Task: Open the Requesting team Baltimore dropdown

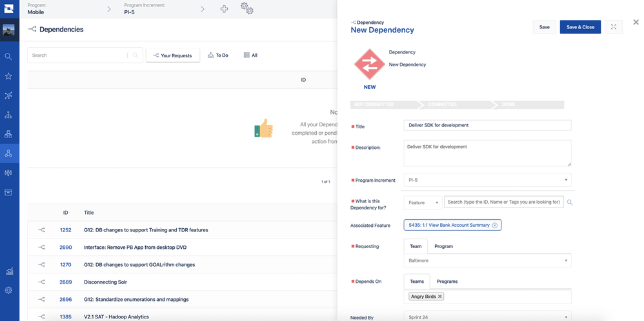Action: (x=488, y=260)
